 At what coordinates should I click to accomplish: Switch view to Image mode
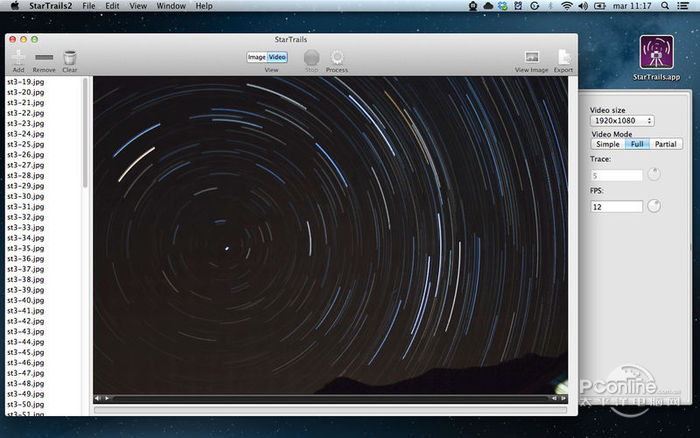pyautogui.click(x=257, y=57)
